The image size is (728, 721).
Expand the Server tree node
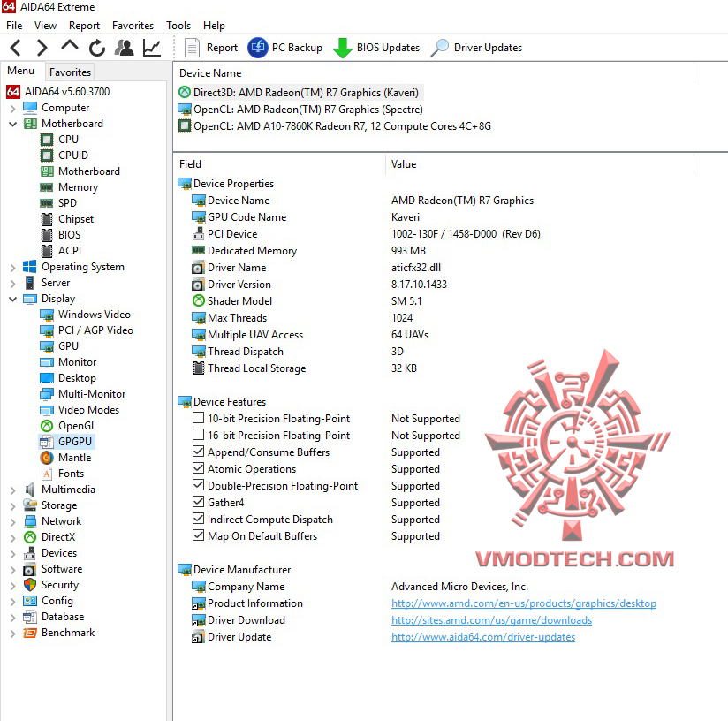(x=13, y=284)
